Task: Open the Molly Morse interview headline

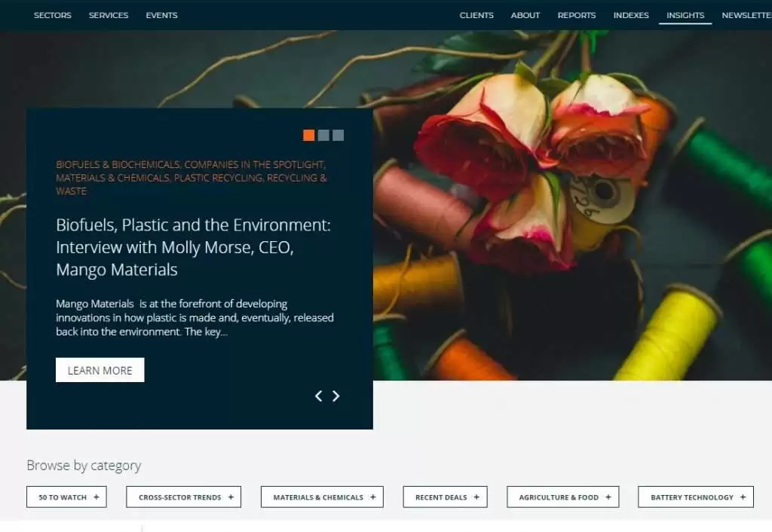Action: pos(193,246)
